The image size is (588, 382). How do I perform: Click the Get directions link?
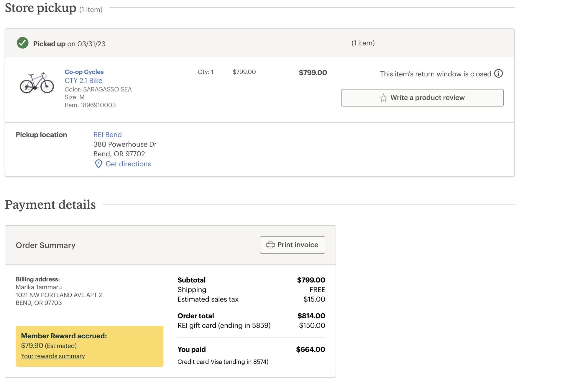[x=128, y=164]
